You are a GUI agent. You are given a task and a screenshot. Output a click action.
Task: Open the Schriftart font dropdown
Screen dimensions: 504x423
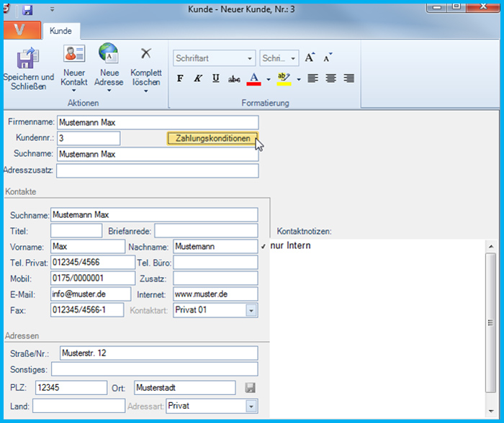click(x=249, y=58)
